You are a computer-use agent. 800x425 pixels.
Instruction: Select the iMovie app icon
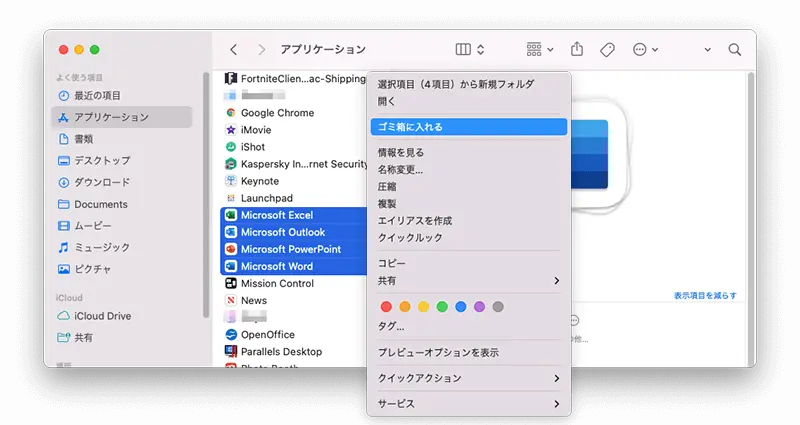(x=231, y=130)
